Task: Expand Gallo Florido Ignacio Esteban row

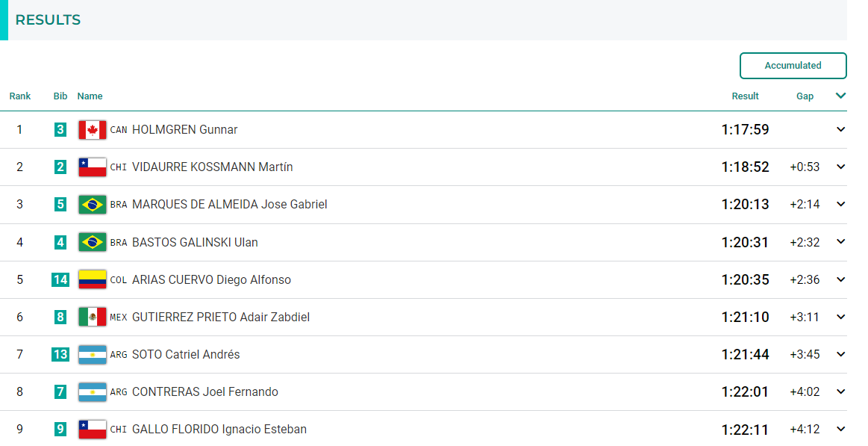Action: click(x=840, y=429)
